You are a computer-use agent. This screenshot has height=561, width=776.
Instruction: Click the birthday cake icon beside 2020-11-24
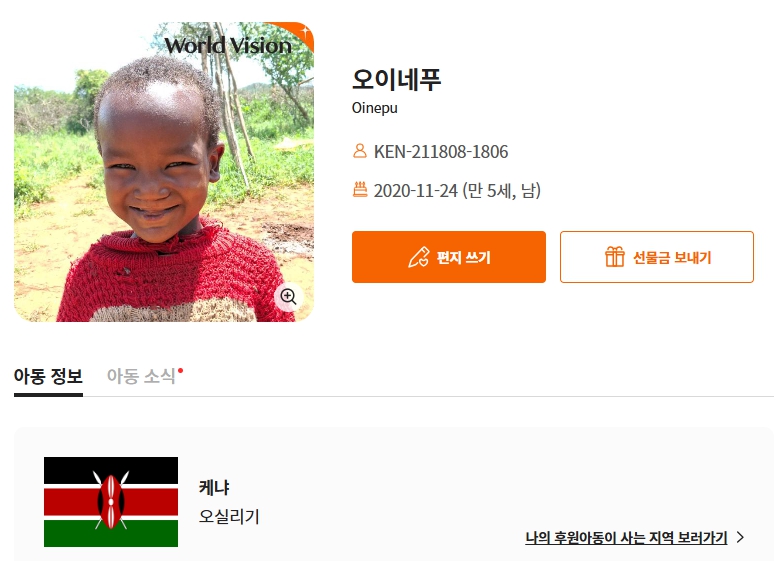(360, 189)
